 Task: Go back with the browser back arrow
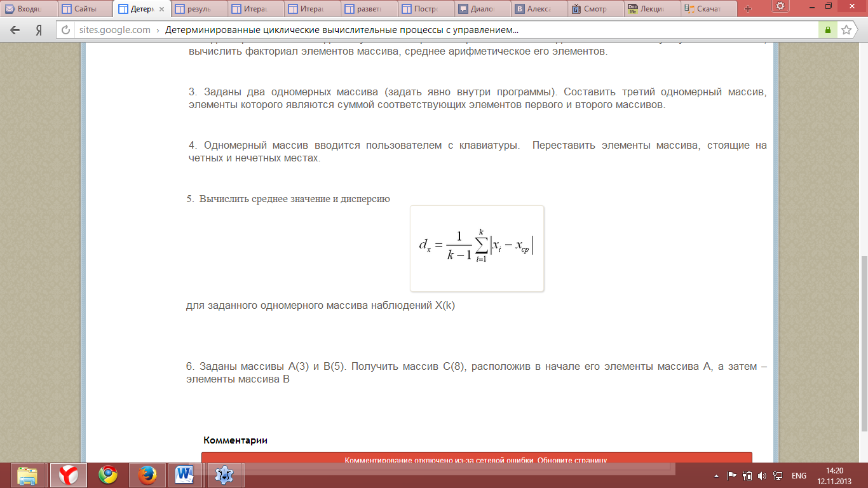(15, 30)
